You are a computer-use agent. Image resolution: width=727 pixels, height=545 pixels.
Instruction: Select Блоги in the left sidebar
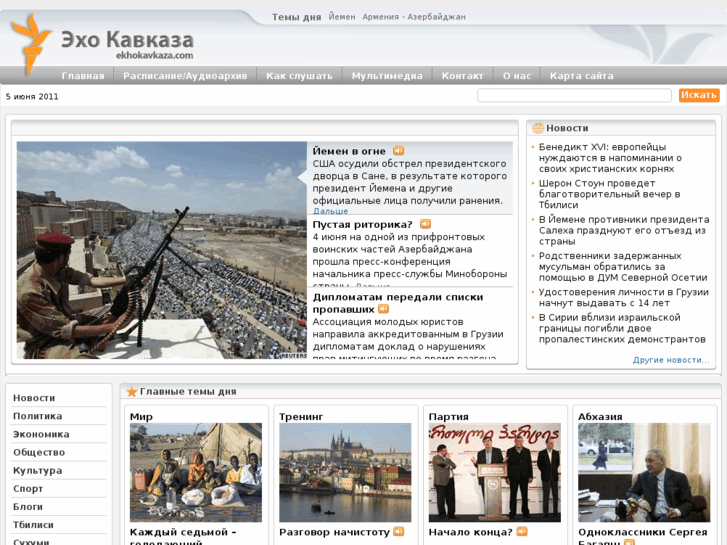tap(28, 507)
